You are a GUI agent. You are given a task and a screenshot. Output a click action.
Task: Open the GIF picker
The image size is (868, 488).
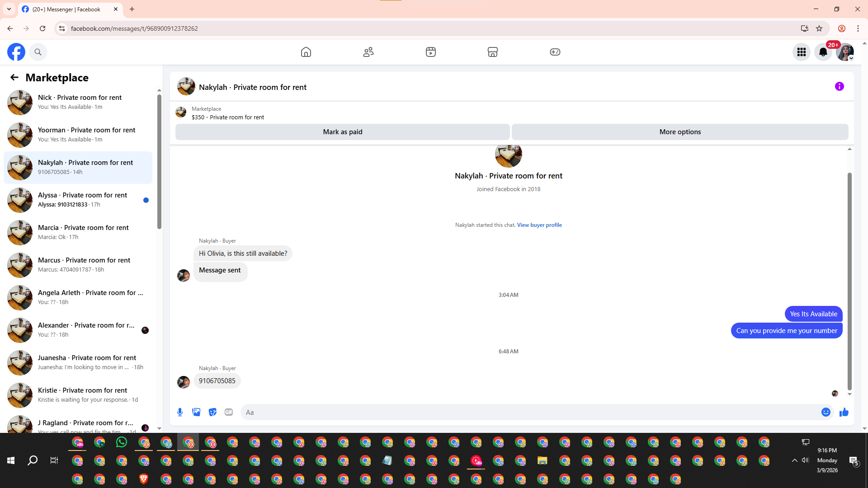point(229,412)
